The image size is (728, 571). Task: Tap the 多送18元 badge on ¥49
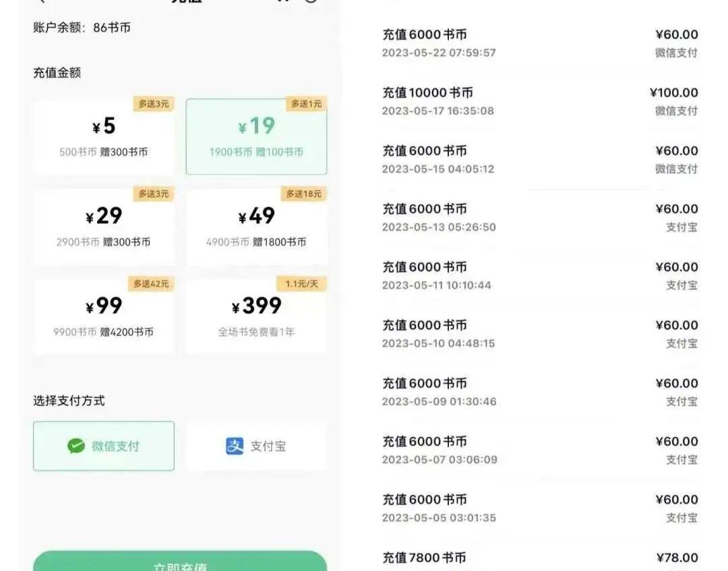click(303, 194)
